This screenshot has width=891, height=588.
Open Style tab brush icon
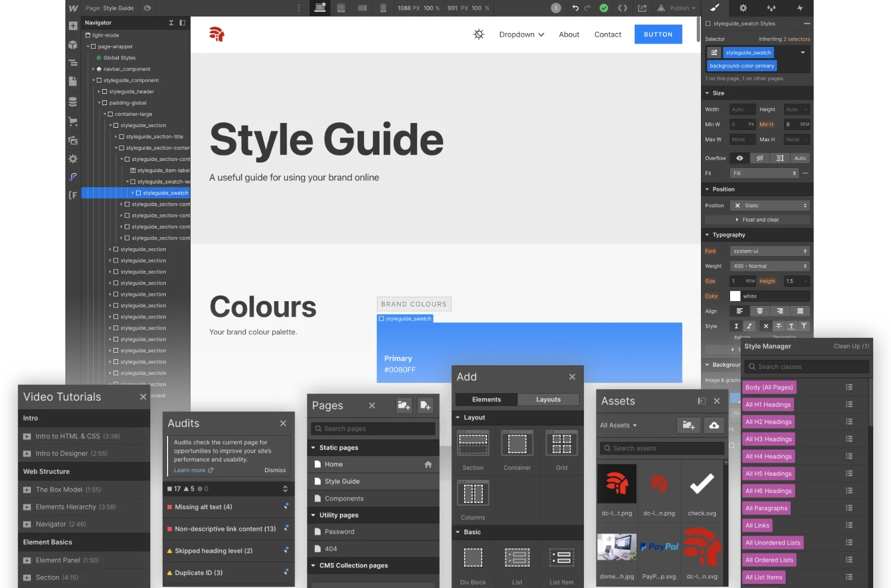click(x=715, y=8)
